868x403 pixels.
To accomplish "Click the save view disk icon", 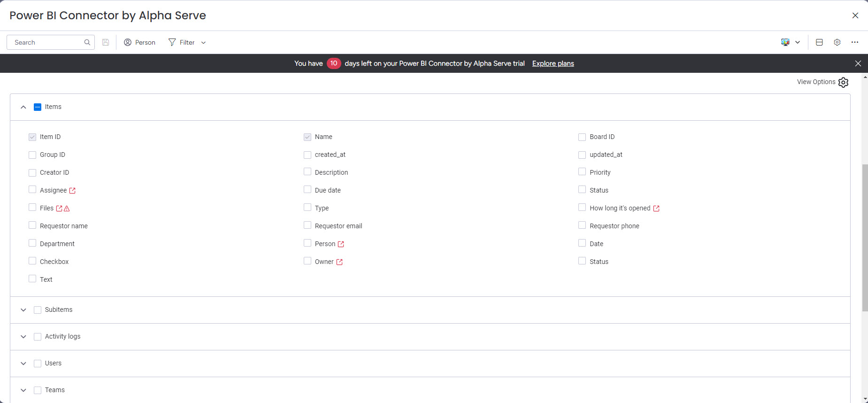I will point(106,42).
